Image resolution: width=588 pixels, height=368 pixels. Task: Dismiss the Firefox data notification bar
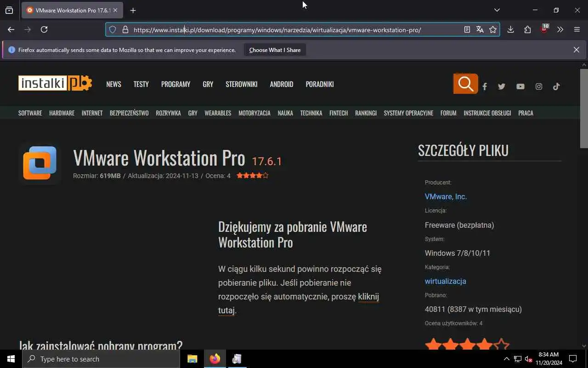click(x=576, y=50)
